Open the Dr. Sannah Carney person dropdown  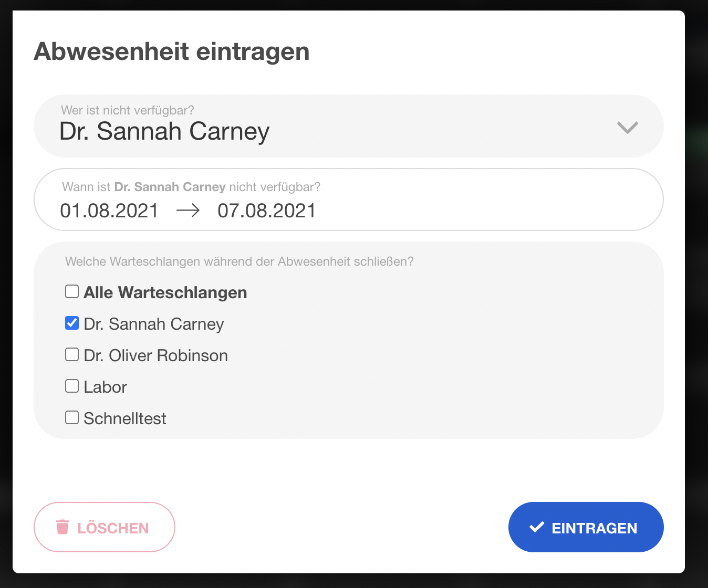[164, 131]
